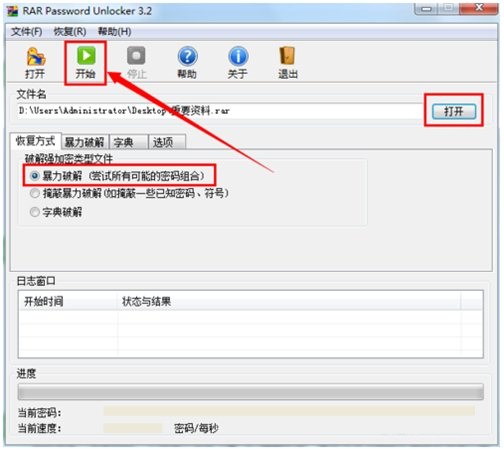The height and width of the screenshot is (450, 504).
Task: Click the RAR Password Unlocker title bar icon
Action: [13, 11]
